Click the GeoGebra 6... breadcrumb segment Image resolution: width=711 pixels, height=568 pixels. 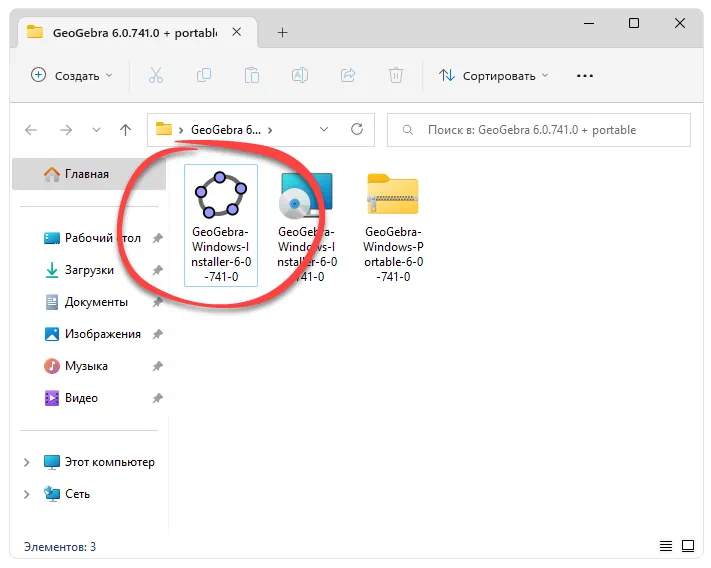[226, 130]
